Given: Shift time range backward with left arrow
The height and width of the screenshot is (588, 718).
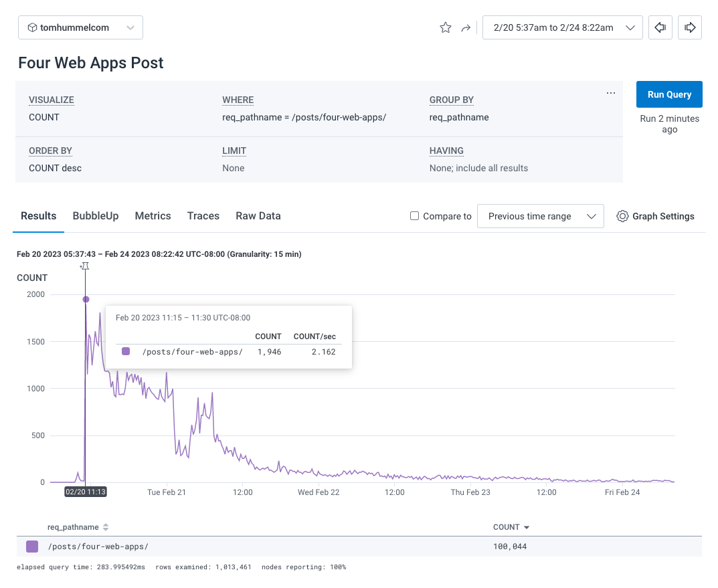Looking at the screenshot, I should point(660,27).
